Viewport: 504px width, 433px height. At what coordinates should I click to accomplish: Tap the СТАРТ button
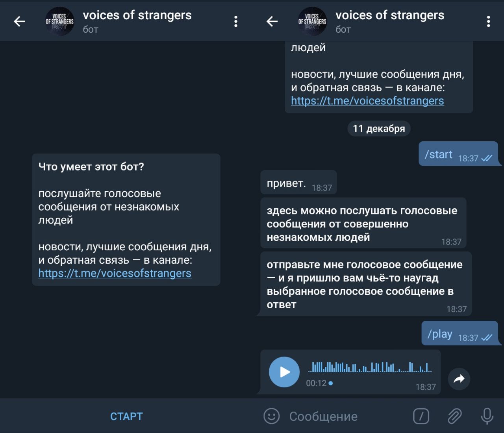click(x=126, y=416)
